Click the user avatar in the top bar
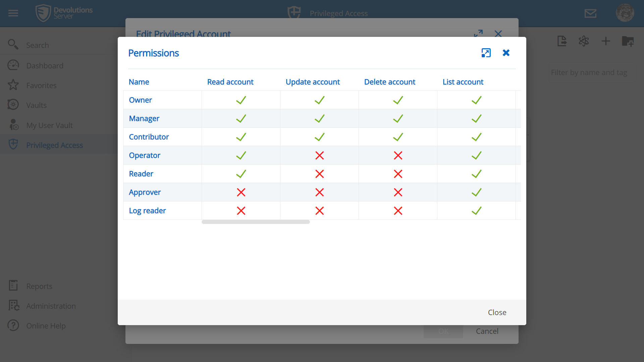This screenshot has height=362, width=644. tap(625, 13)
